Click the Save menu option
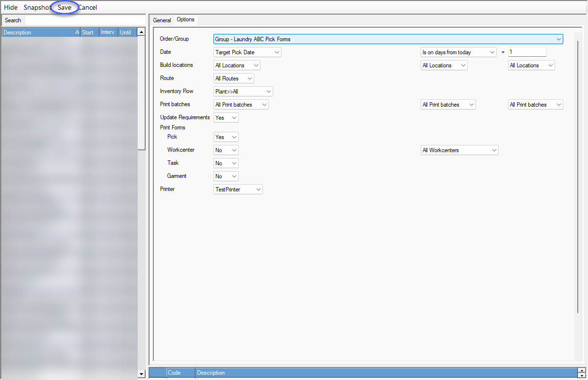The width and height of the screenshot is (588, 380). click(64, 7)
